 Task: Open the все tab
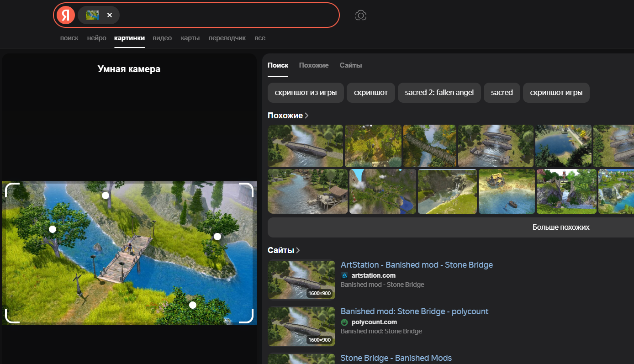pyautogui.click(x=260, y=38)
